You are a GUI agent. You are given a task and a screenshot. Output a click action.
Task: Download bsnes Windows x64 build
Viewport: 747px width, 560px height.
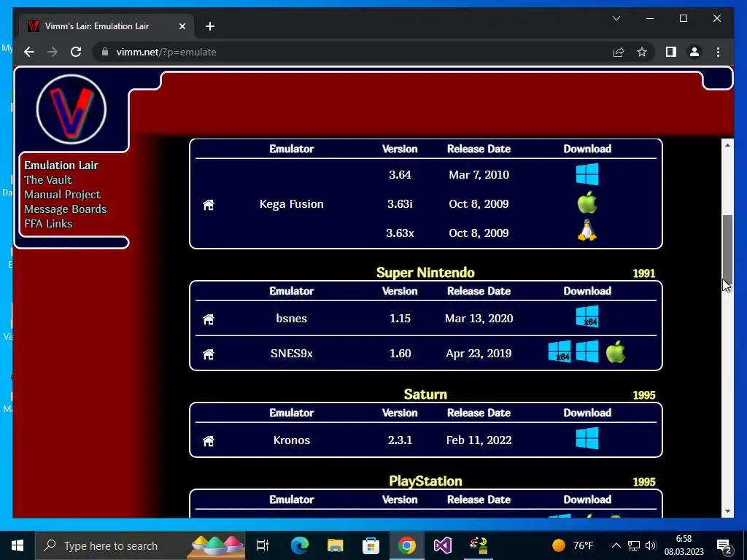[x=587, y=317]
